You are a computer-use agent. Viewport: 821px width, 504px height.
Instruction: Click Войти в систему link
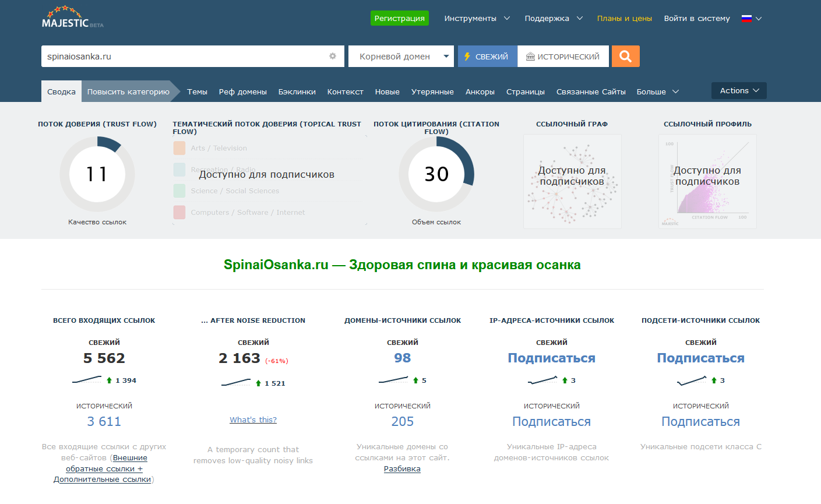tap(697, 19)
